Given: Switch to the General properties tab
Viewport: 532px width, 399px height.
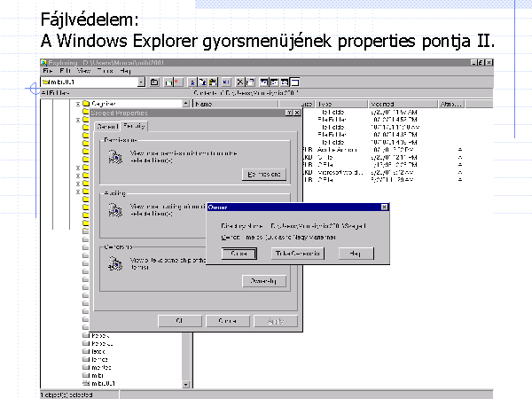Looking at the screenshot, I should click(x=107, y=127).
